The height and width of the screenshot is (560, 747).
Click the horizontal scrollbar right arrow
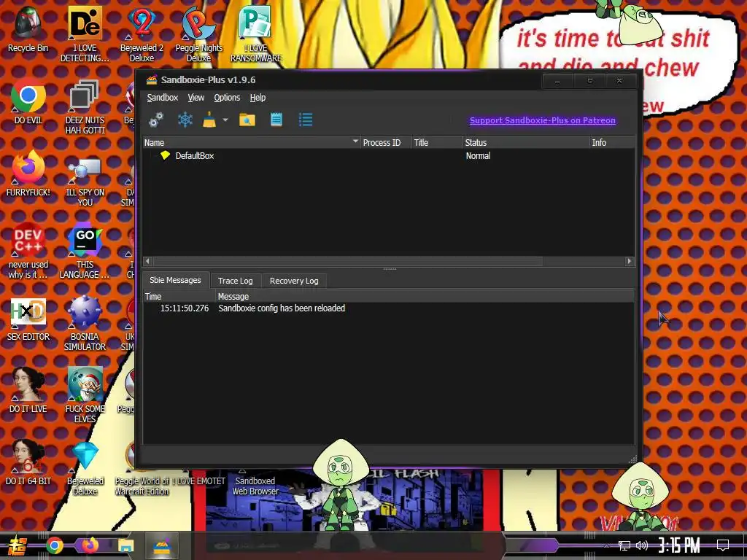click(630, 261)
